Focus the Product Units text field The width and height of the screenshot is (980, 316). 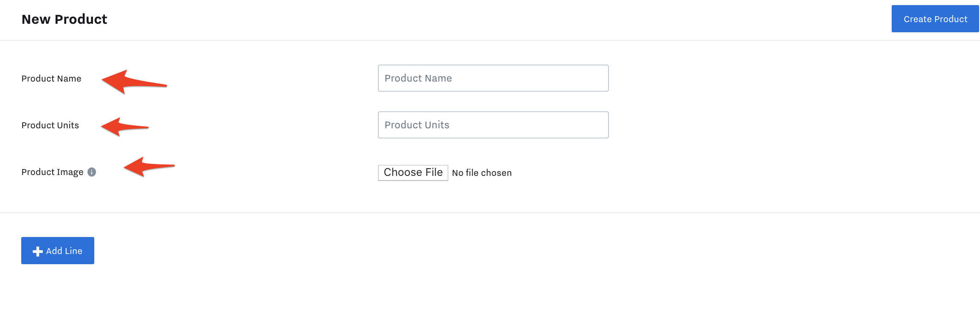click(493, 125)
